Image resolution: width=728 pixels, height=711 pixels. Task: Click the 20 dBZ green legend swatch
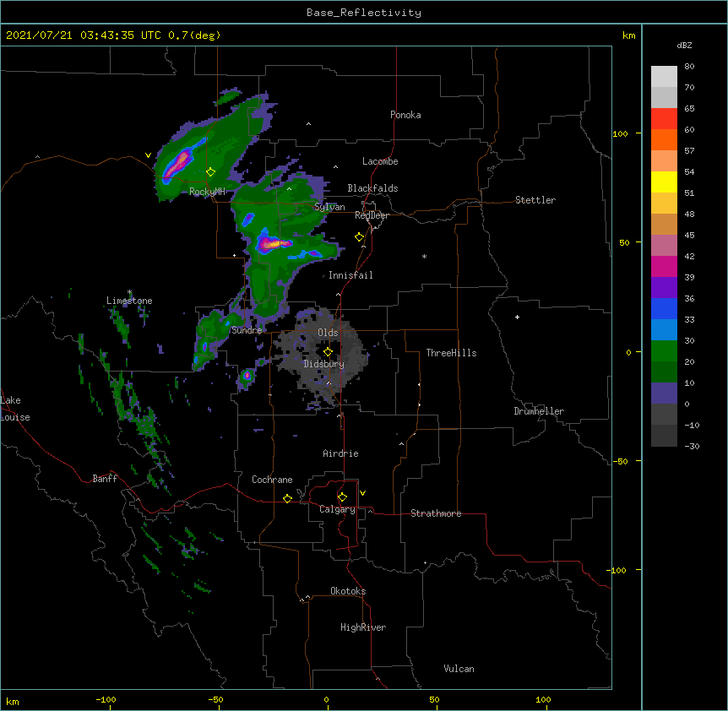coord(664,372)
